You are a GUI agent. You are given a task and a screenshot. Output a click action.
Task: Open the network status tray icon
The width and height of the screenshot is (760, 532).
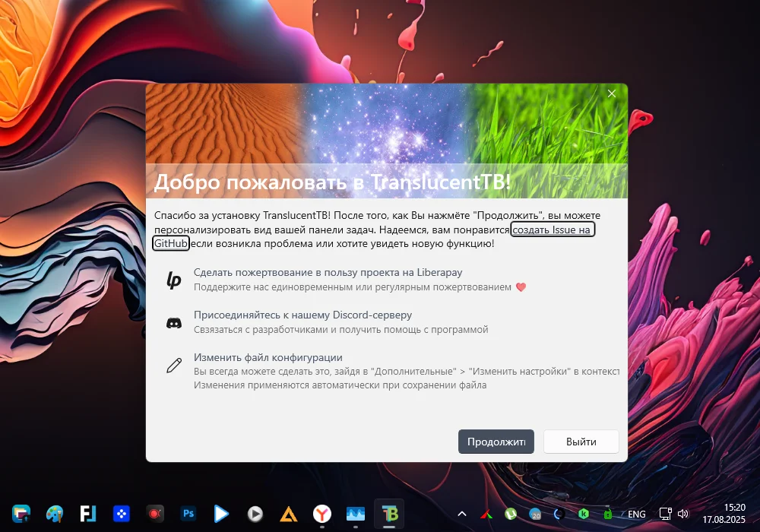click(666, 514)
